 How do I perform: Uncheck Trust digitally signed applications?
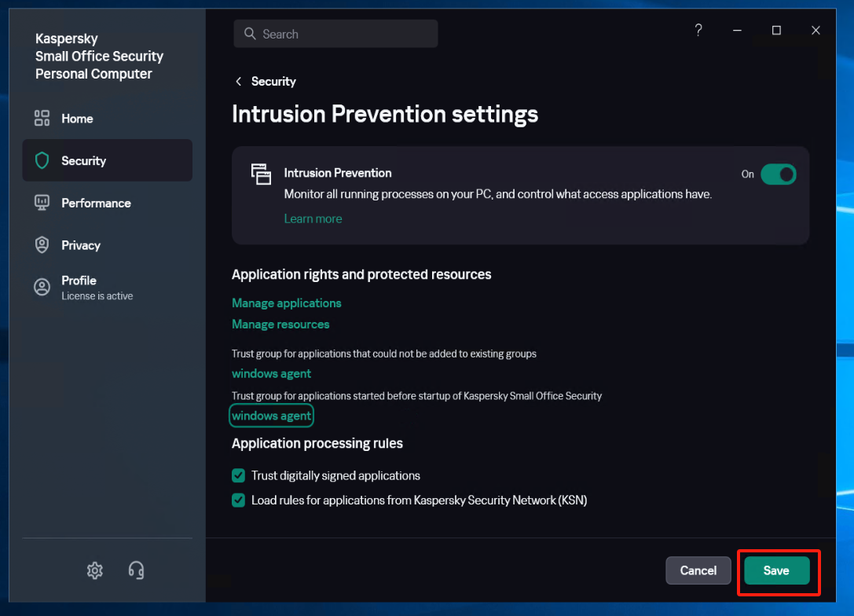238,475
